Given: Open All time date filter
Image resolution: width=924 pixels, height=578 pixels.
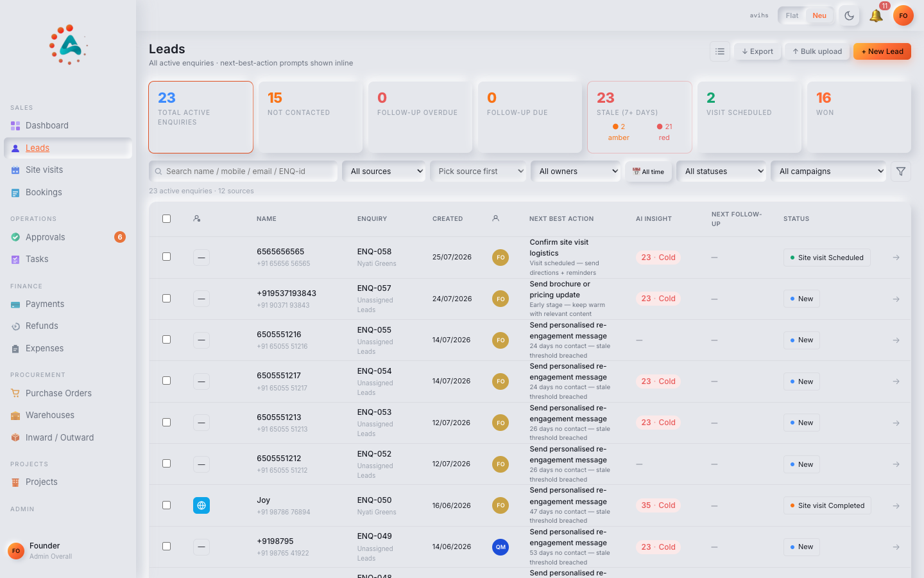Looking at the screenshot, I should (648, 171).
